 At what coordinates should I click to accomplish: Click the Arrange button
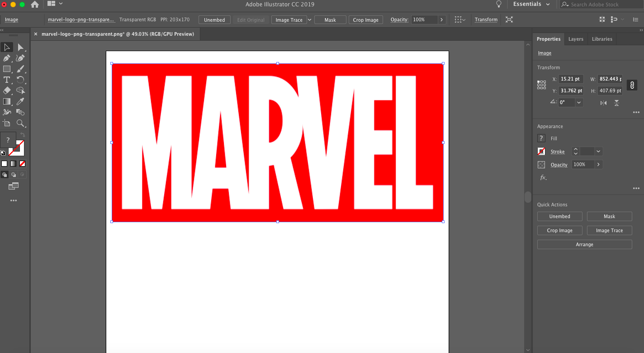click(x=584, y=244)
